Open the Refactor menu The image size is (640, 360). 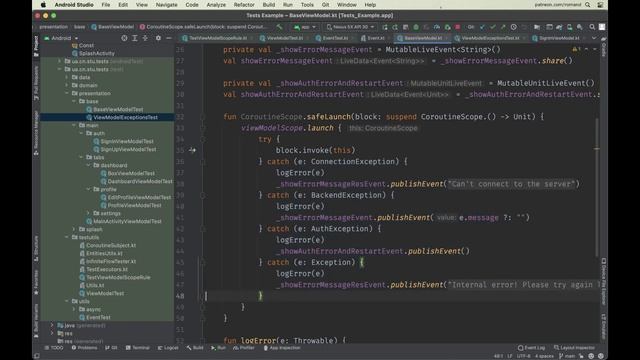click(244, 5)
